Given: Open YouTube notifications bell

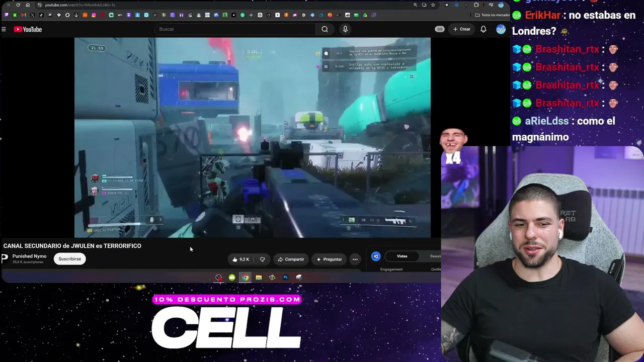Looking at the screenshot, I should tap(483, 29).
